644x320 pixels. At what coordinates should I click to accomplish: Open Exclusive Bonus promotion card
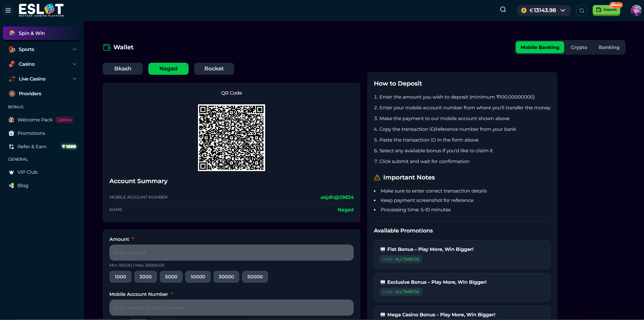(462, 287)
